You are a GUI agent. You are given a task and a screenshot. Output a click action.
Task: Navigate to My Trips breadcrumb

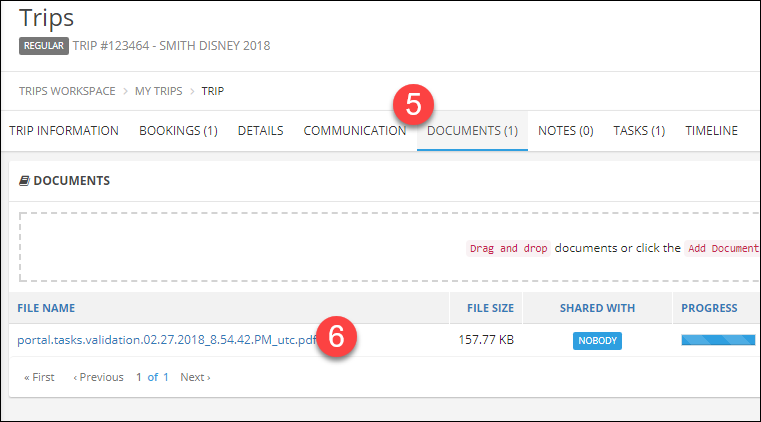(x=158, y=91)
